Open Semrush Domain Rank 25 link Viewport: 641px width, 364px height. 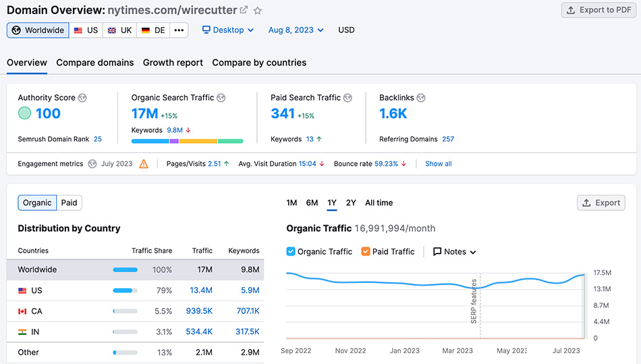[98, 139]
